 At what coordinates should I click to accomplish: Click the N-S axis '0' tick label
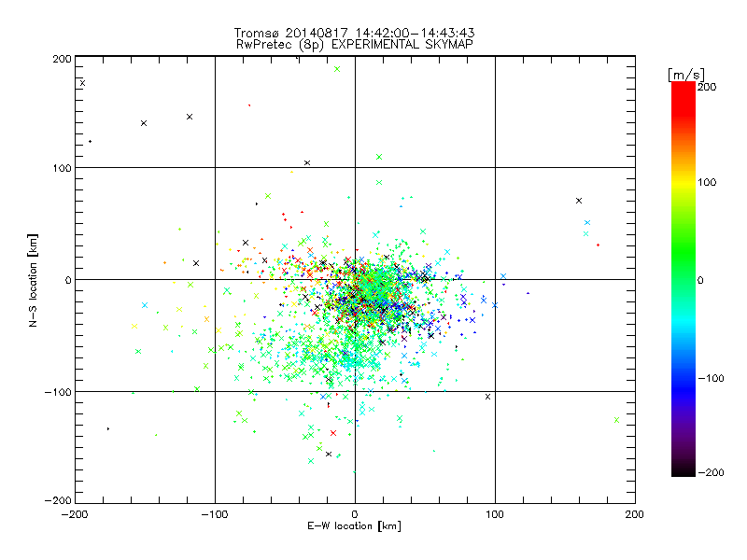pyautogui.click(x=68, y=280)
